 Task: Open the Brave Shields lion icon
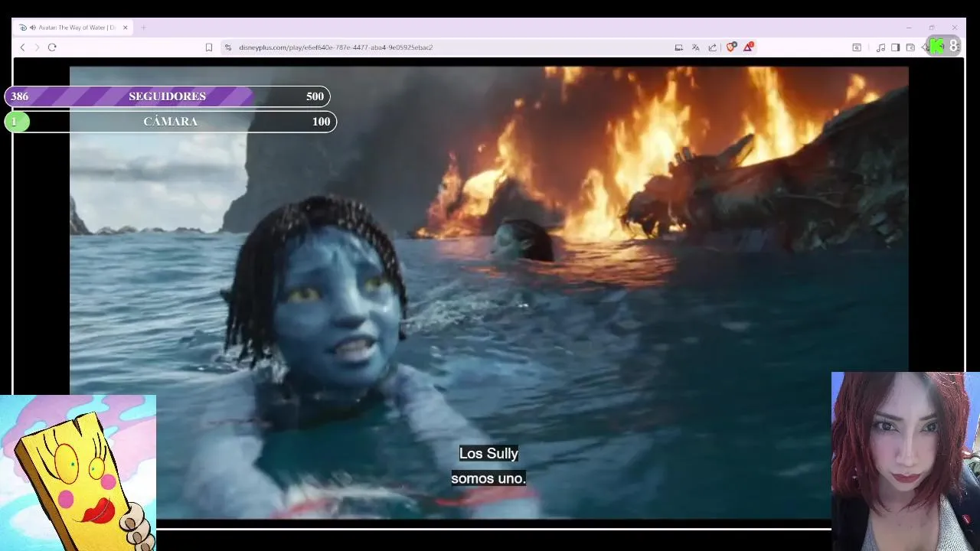(x=730, y=47)
